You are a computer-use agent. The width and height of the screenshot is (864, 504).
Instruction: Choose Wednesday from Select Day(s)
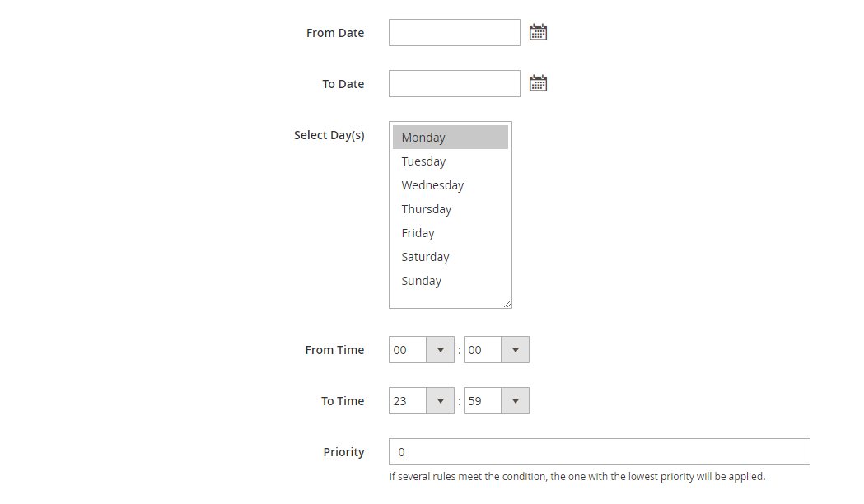[450, 185]
